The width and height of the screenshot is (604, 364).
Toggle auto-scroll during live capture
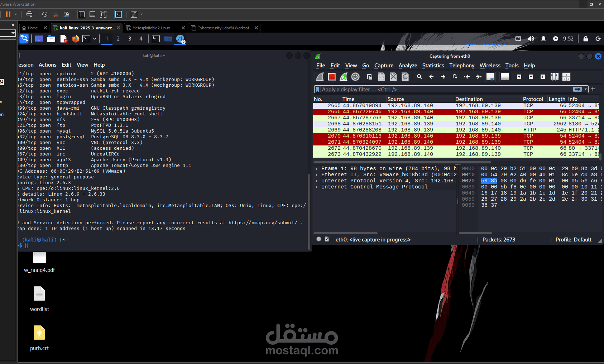click(x=490, y=77)
